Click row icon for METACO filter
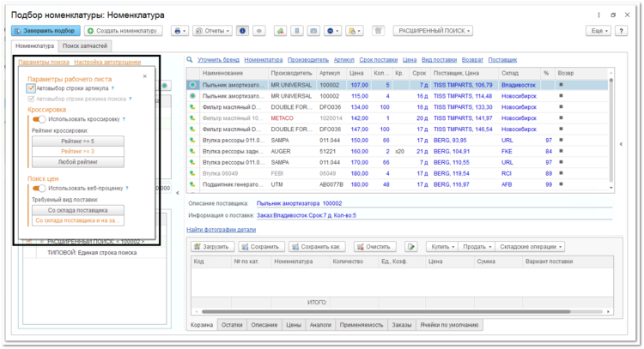644x349 pixels. point(192,118)
